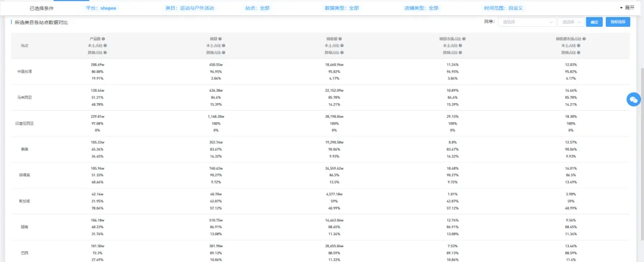Select the 马来西亚 site row label
644x262 pixels.
(x=24, y=97)
